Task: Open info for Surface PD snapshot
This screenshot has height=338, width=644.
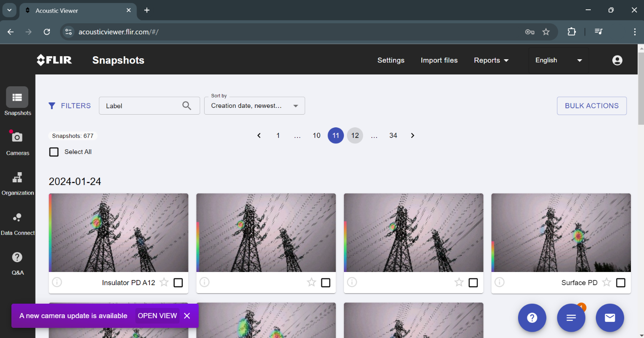Action: (x=499, y=282)
